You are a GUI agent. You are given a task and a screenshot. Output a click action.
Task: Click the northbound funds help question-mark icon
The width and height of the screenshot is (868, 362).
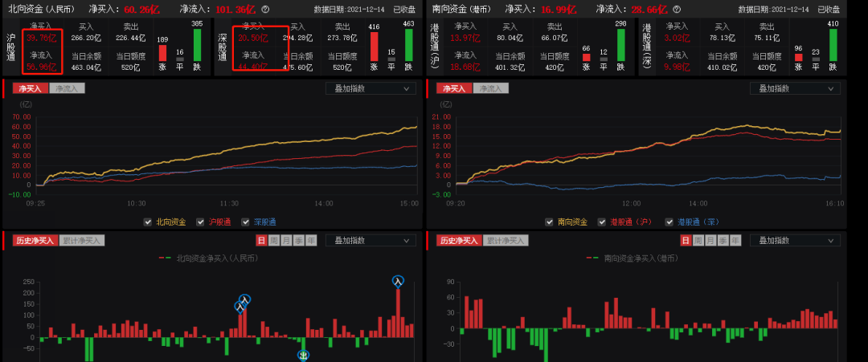pyautogui.click(x=265, y=10)
